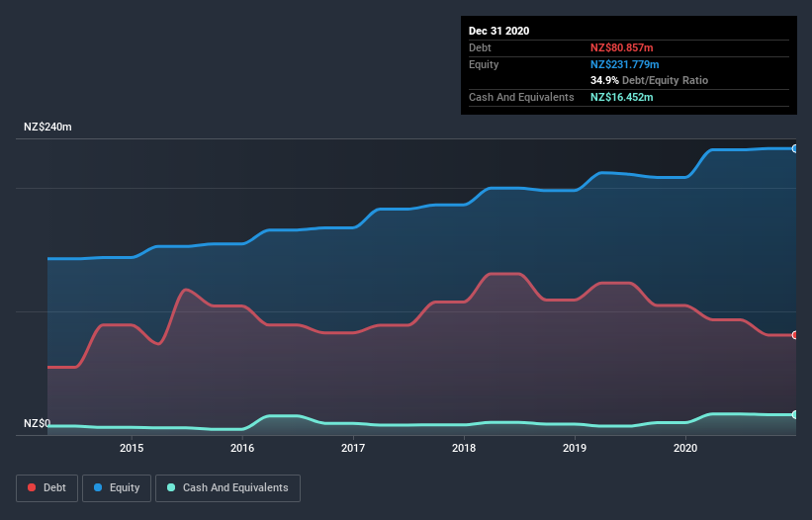
Task: Click the teal Cash endpoint marker
Action: (x=794, y=414)
